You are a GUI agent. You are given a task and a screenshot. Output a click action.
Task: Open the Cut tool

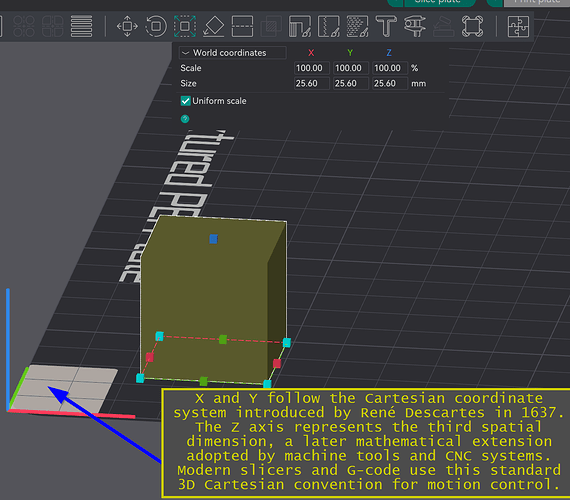pos(242,26)
